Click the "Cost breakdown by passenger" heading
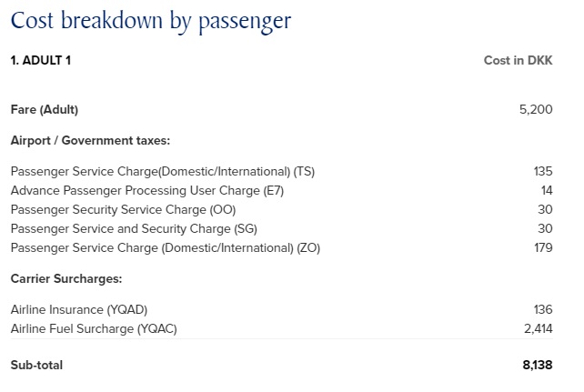Viewport: 584px width, 392px height. (x=150, y=20)
